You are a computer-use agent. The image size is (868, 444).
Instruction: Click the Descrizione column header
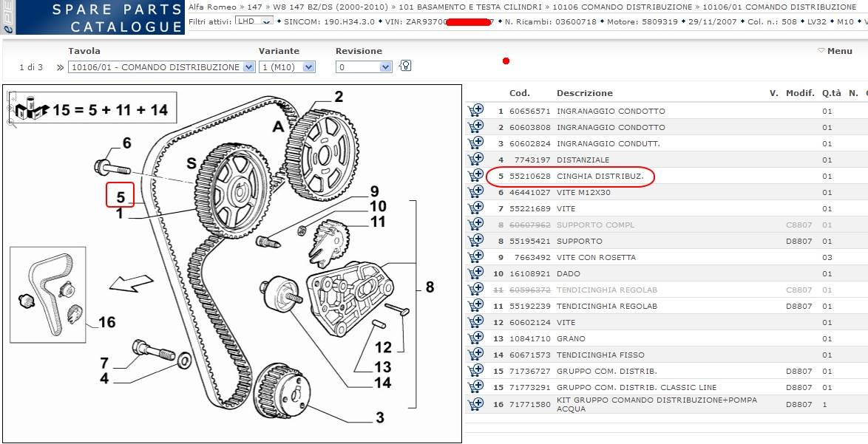[585, 93]
